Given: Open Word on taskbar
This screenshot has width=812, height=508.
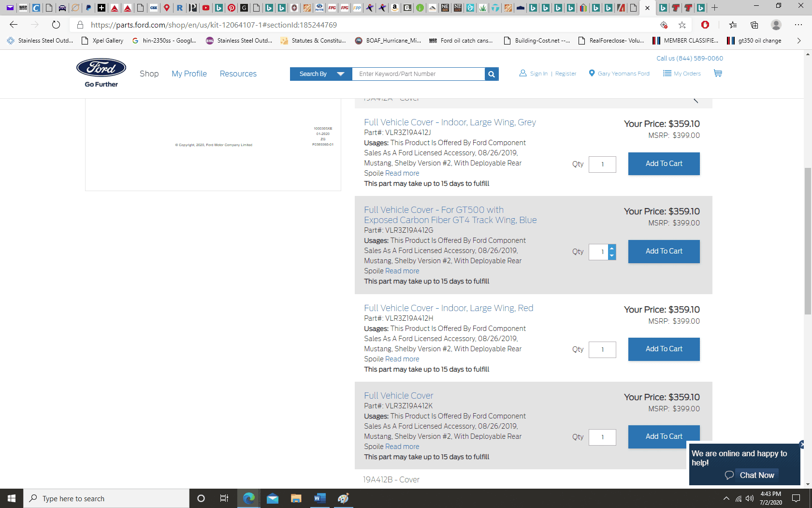Looking at the screenshot, I should click(x=319, y=498).
